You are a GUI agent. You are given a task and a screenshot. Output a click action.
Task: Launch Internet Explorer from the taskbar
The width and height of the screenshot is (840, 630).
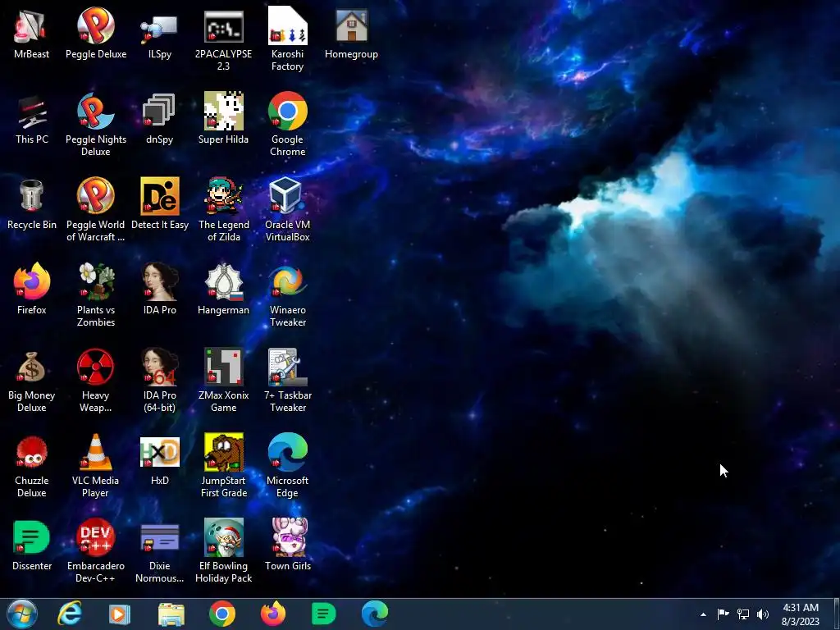[x=71, y=614]
